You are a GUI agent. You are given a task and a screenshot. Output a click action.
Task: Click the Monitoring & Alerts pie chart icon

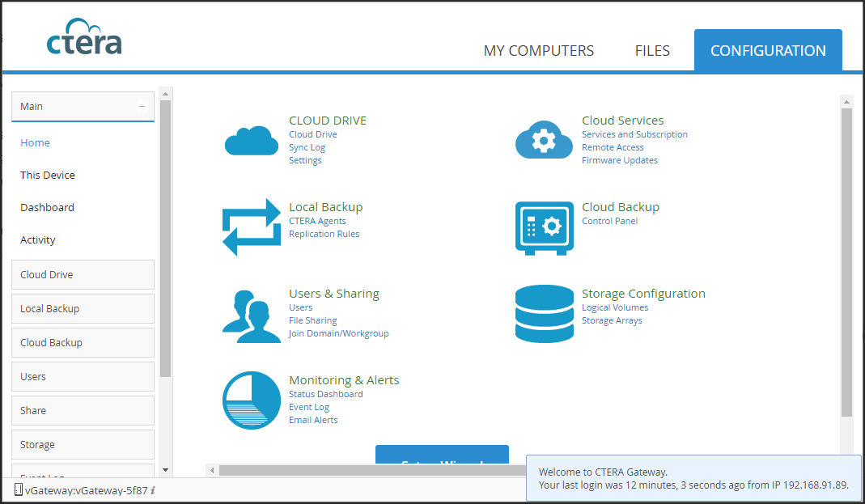tap(252, 400)
